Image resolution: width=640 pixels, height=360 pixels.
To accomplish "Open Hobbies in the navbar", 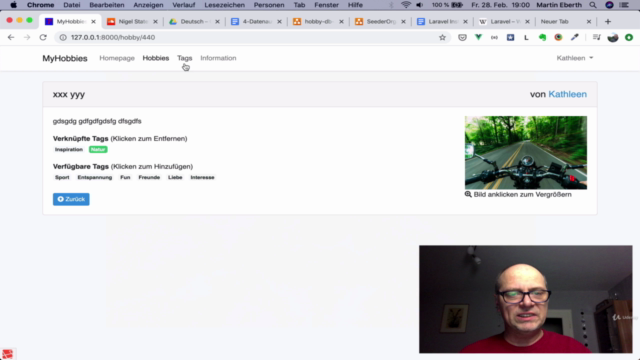I will coord(156,58).
